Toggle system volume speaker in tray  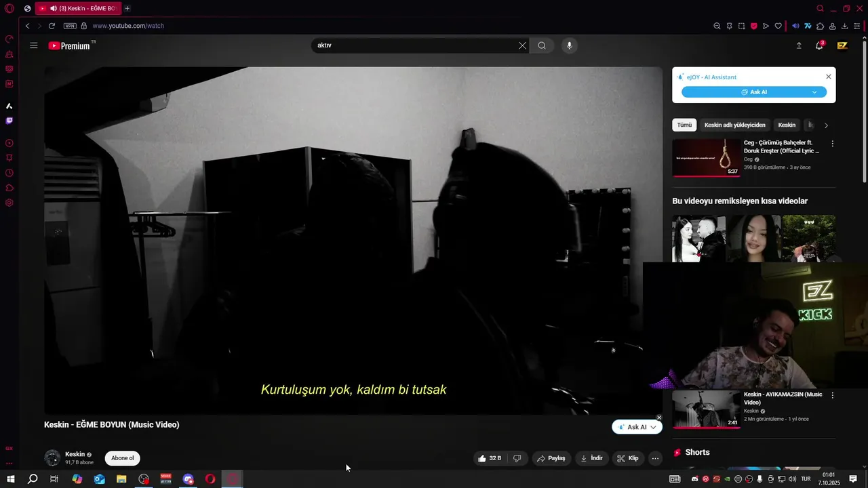[792, 479]
